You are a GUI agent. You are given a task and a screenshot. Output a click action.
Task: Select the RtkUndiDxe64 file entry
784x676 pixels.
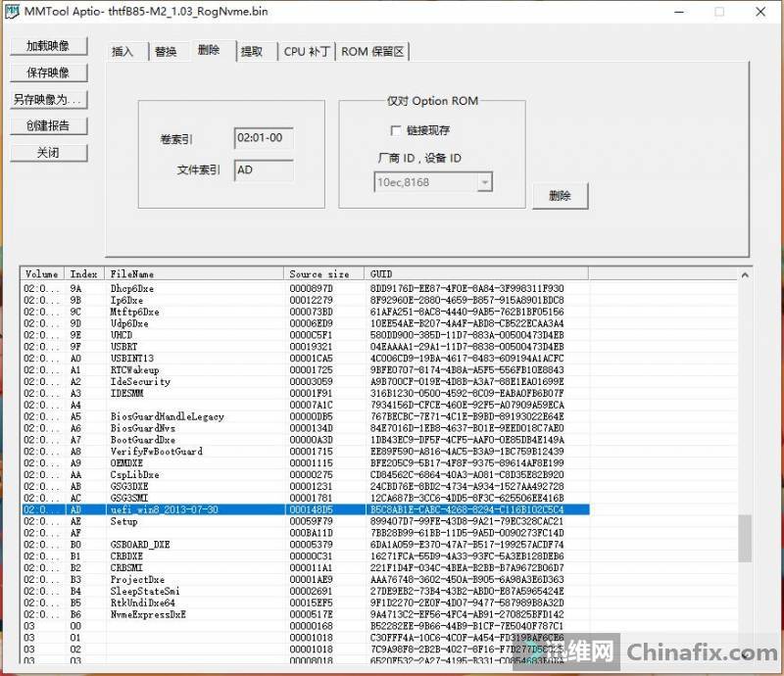point(305,603)
